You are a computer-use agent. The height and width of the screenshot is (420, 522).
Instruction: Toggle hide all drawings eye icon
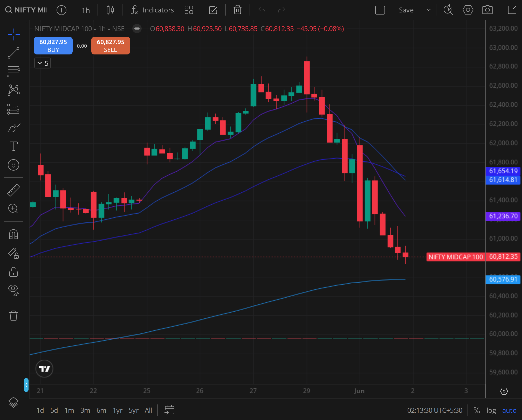[x=13, y=290]
